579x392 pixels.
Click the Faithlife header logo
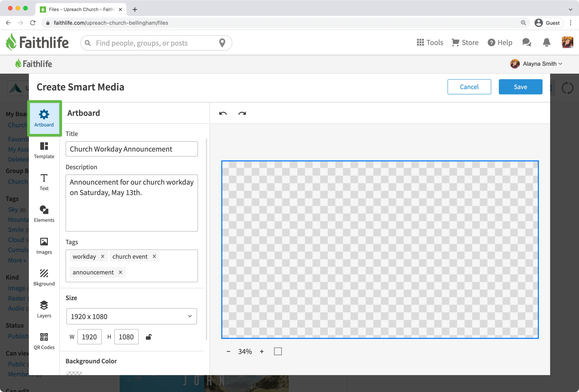(37, 42)
